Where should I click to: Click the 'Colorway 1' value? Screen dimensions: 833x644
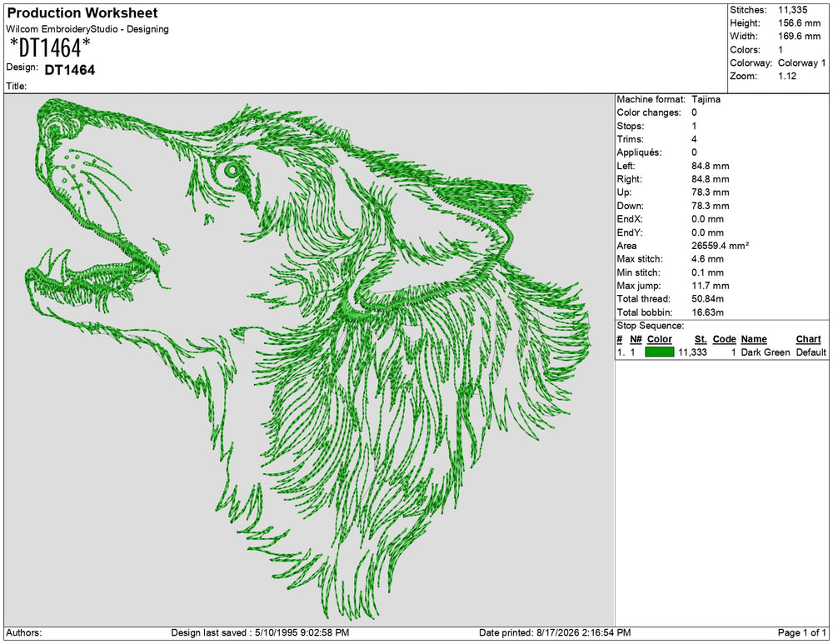(x=801, y=62)
